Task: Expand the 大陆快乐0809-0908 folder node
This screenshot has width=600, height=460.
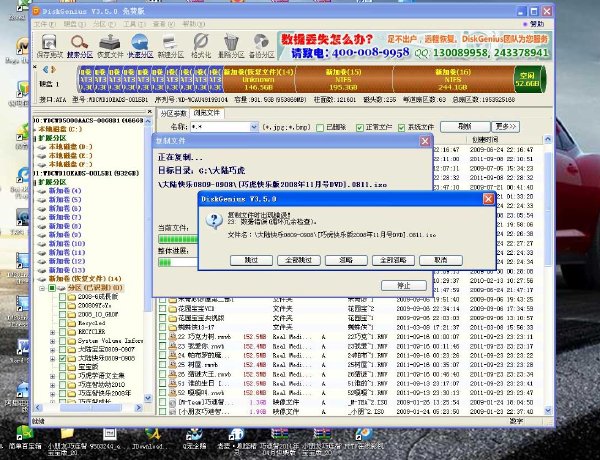Action: point(52,359)
